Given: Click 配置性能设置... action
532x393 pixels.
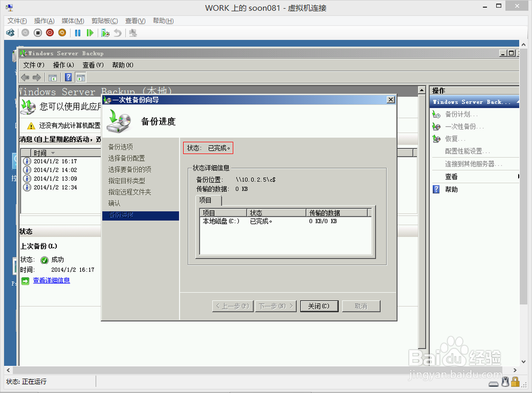Looking at the screenshot, I should [468, 151].
